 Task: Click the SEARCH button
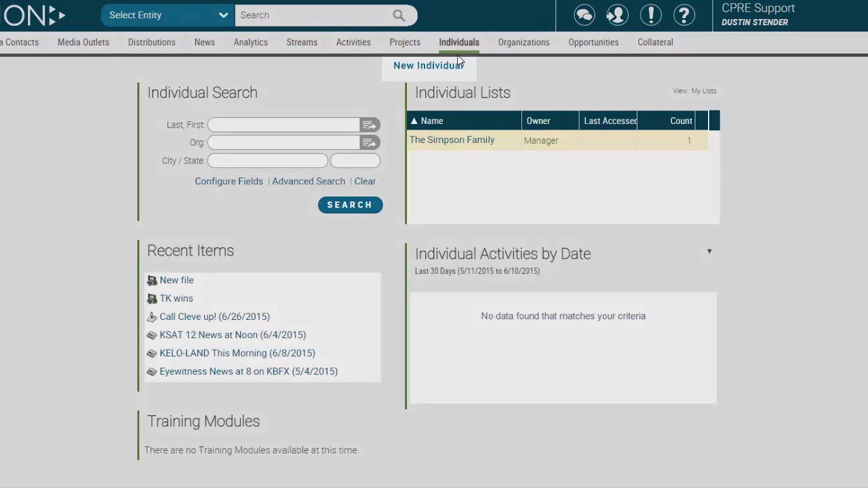click(x=350, y=205)
